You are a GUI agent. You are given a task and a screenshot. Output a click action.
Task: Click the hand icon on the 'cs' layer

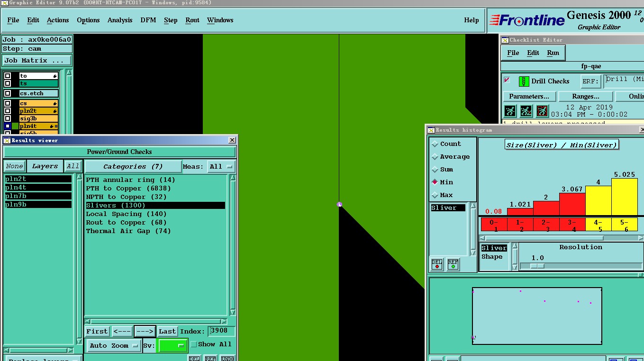55,103
